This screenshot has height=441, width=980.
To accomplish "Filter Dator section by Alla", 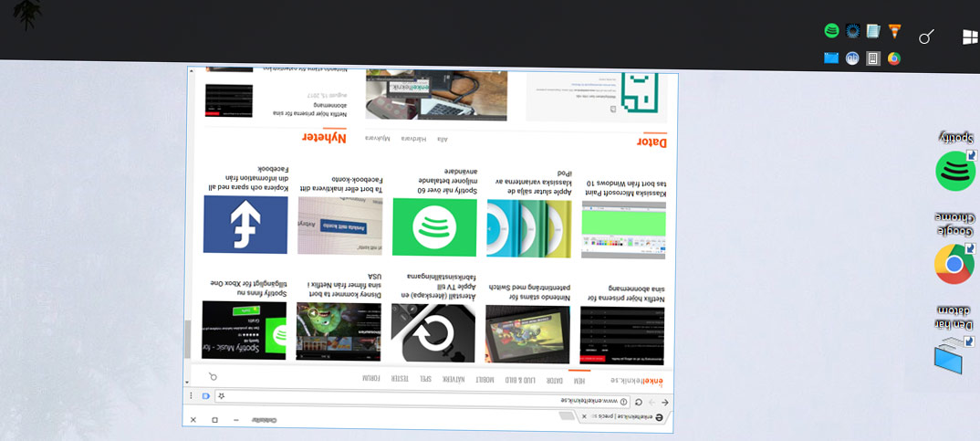I will [443, 139].
